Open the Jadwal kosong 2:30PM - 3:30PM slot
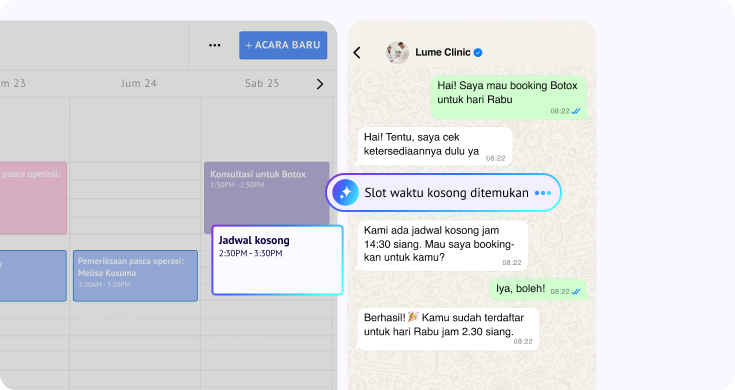 point(278,260)
